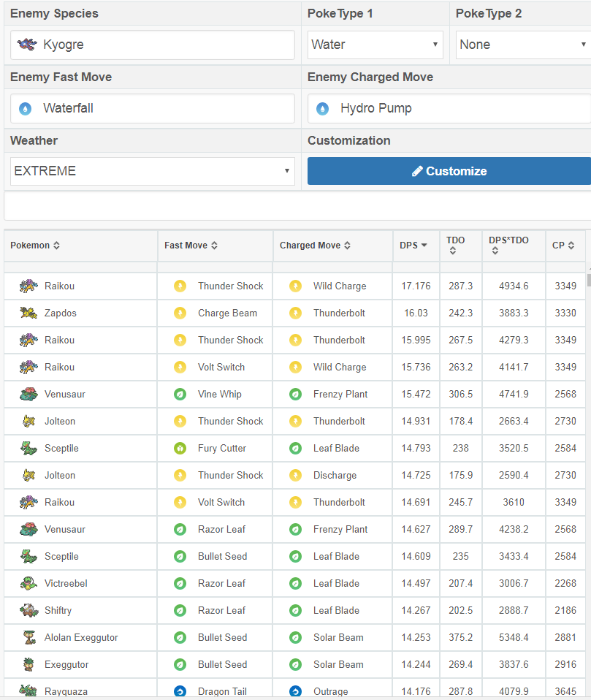
Task: Click the Jolteon sprite in Discharge row
Action: pos(28,475)
